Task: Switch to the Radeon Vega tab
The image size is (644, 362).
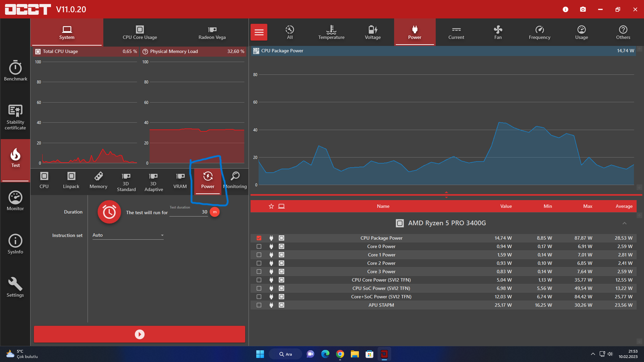Action: 212,32
